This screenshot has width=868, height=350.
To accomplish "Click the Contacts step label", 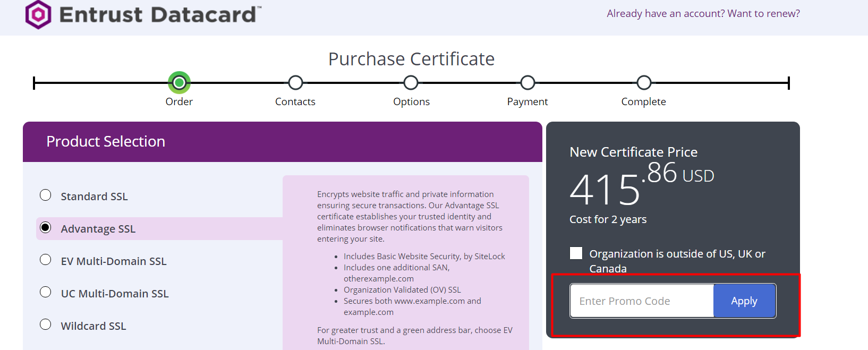I will click(295, 101).
